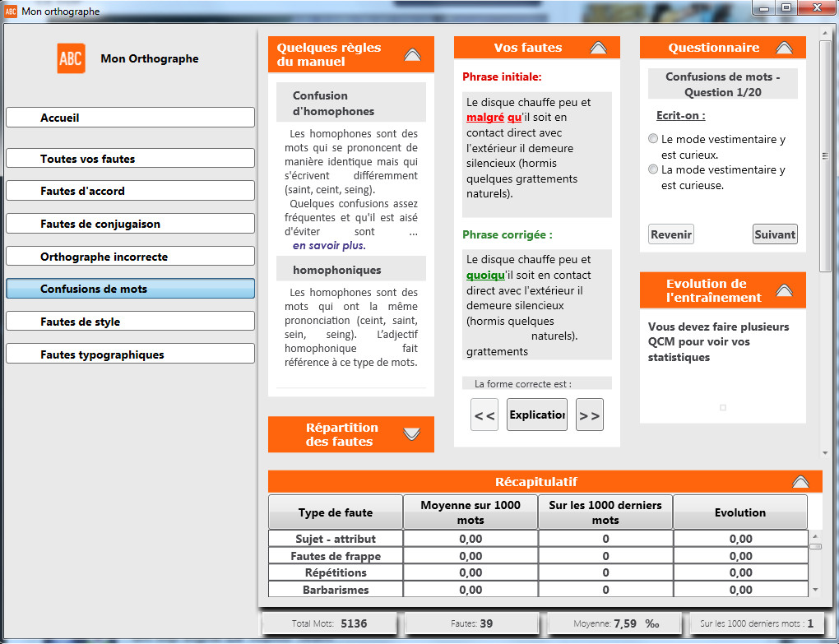Click the 'Evolution' column header
Screen dimensions: 839x644
tap(740, 512)
